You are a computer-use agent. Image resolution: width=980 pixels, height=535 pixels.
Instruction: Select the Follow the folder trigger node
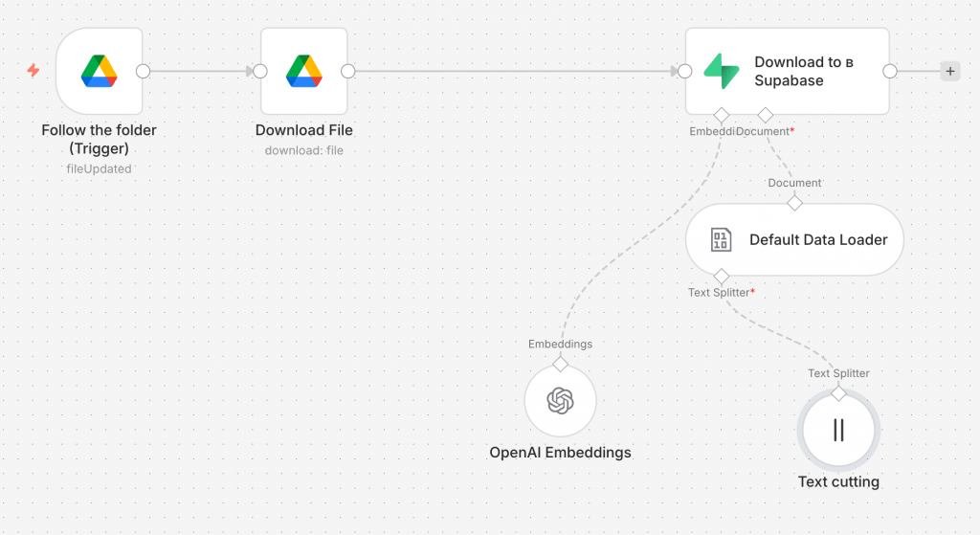coord(99,71)
